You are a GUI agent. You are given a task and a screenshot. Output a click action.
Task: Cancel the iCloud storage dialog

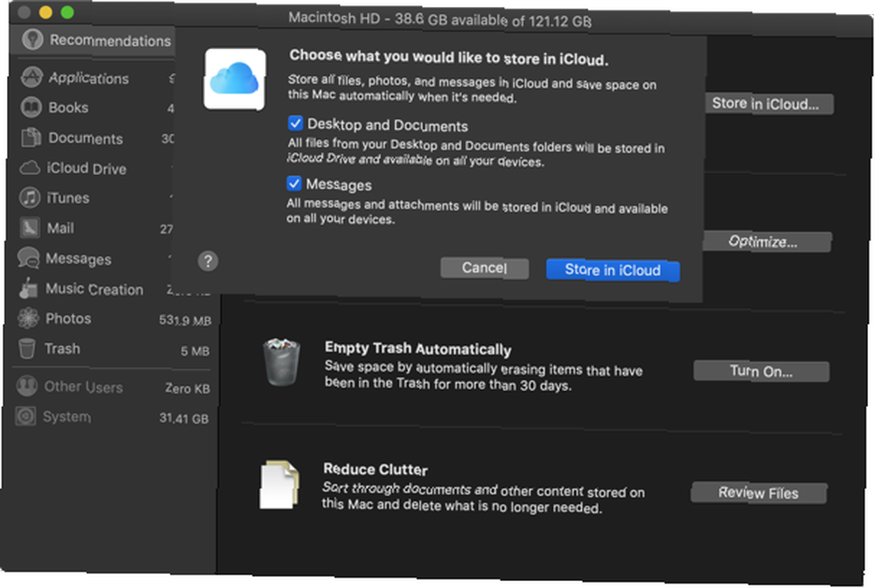(485, 269)
